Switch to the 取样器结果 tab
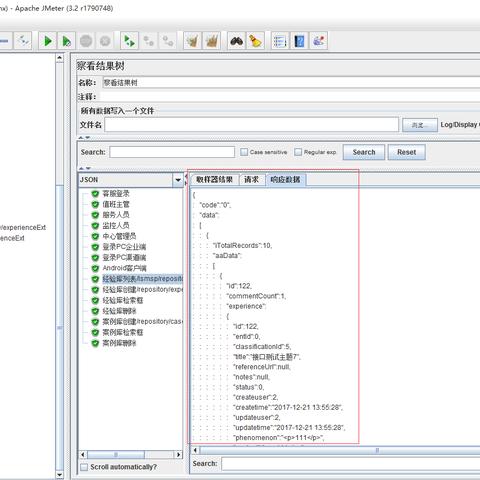Screen dimensions: 480x480 point(214,180)
